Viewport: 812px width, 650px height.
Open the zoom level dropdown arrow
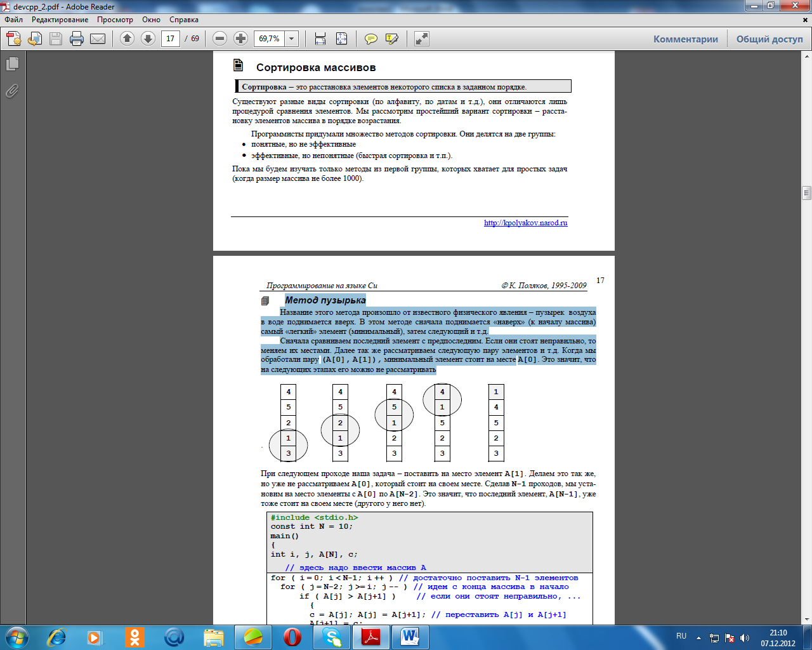click(x=292, y=39)
